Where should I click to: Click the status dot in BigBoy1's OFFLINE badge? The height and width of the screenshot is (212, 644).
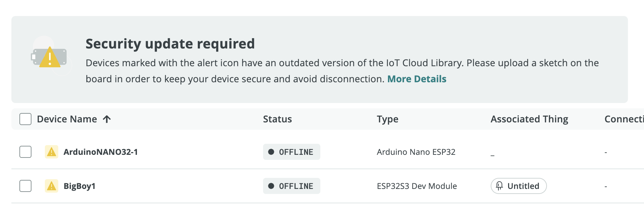click(271, 186)
